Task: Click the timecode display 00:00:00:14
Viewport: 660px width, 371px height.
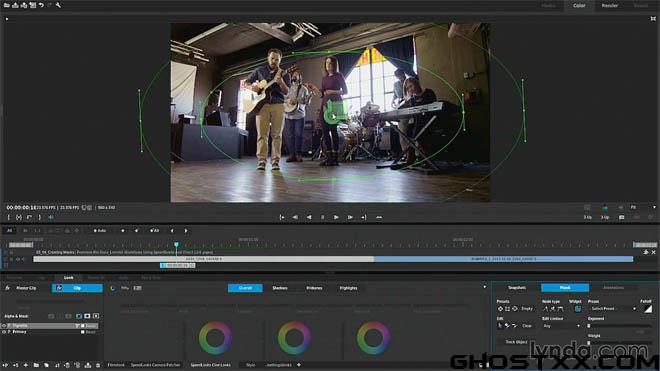Action: (21, 208)
